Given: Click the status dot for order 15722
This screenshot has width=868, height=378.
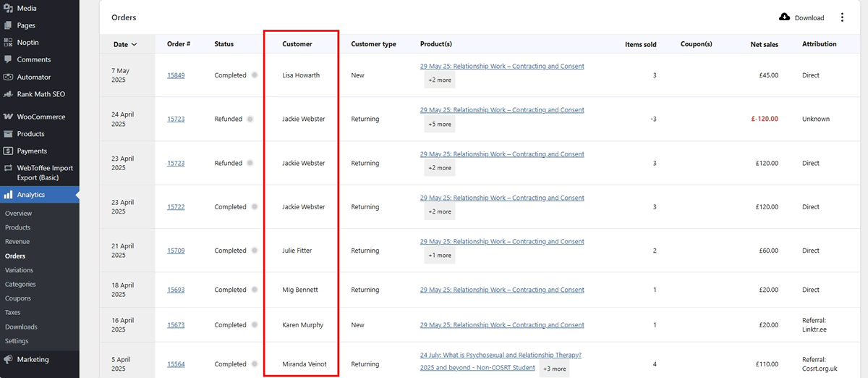Looking at the screenshot, I should [255, 207].
